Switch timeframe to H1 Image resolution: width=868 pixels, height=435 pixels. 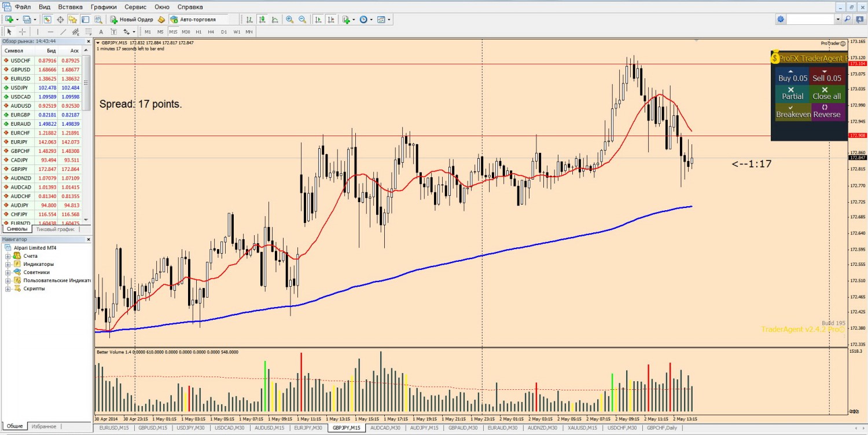pyautogui.click(x=198, y=32)
